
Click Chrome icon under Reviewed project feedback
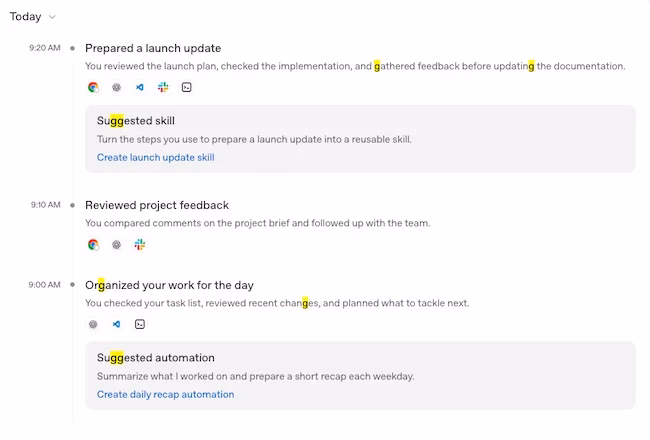tap(93, 245)
